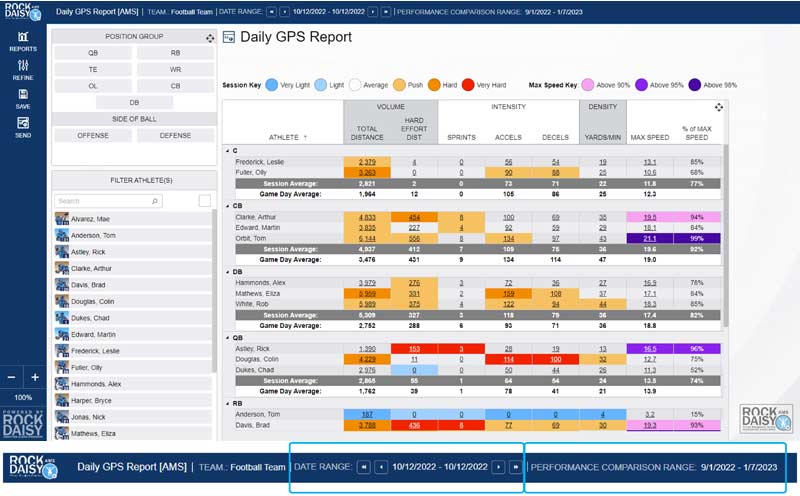Click the MAX SPEED column header
This screenshot has width=800, height=496.
click(649, 137)
